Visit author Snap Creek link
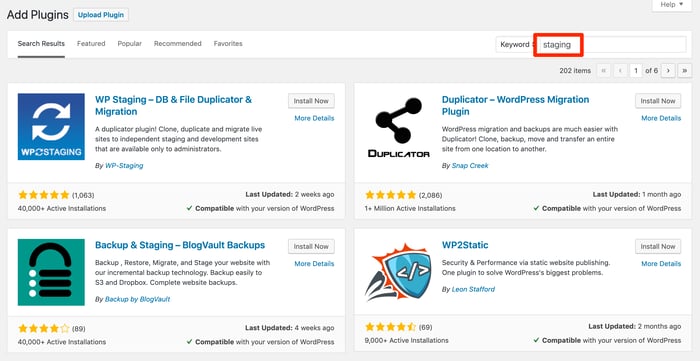Viewport: 700px width, 361px height. pyautogui.click(x=470, y=166)
